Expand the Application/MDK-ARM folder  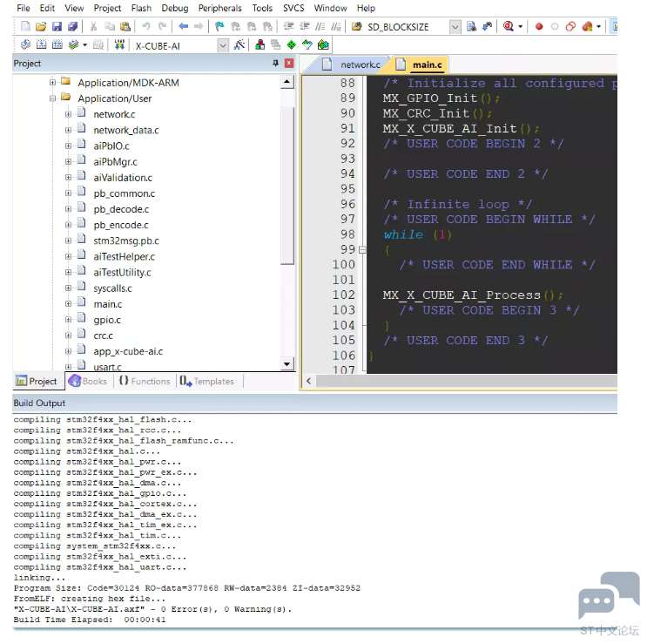[x=52, y=83]
